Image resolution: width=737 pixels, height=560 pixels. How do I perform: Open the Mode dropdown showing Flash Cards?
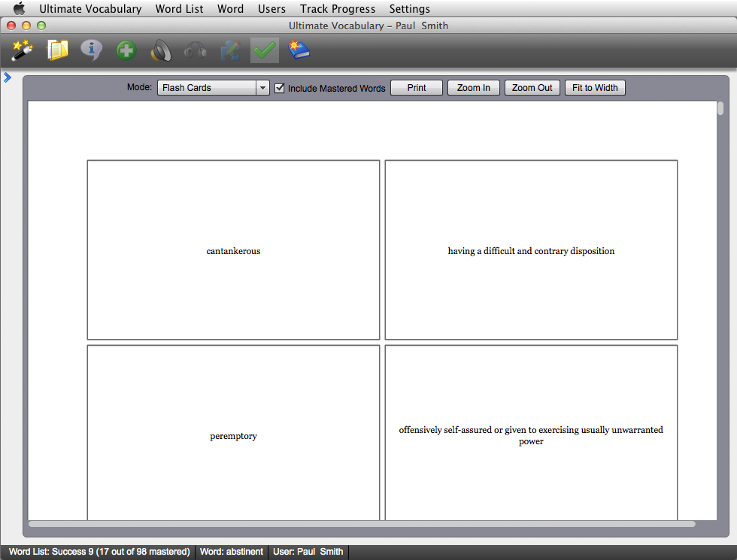[x=213, y=88]
